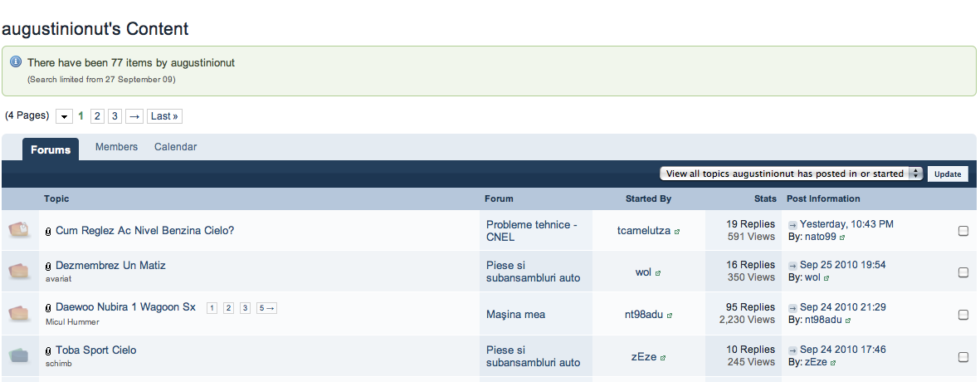Screen dimensions: 980x382
Task: Switch to the Forums tab
Action: pos(51,150)
